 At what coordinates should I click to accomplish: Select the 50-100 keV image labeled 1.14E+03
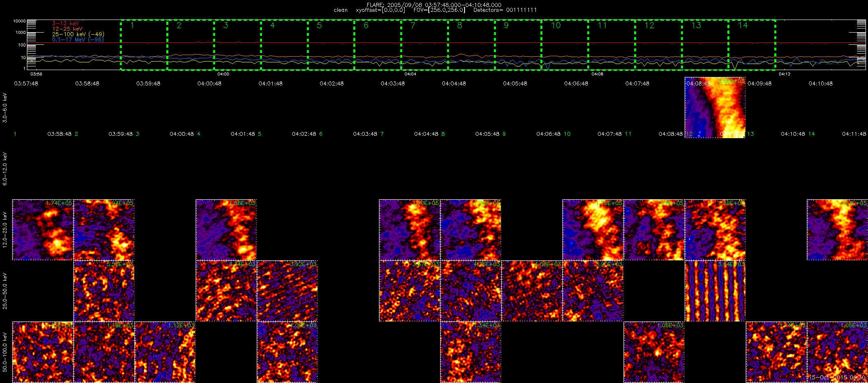coord(776,352)
